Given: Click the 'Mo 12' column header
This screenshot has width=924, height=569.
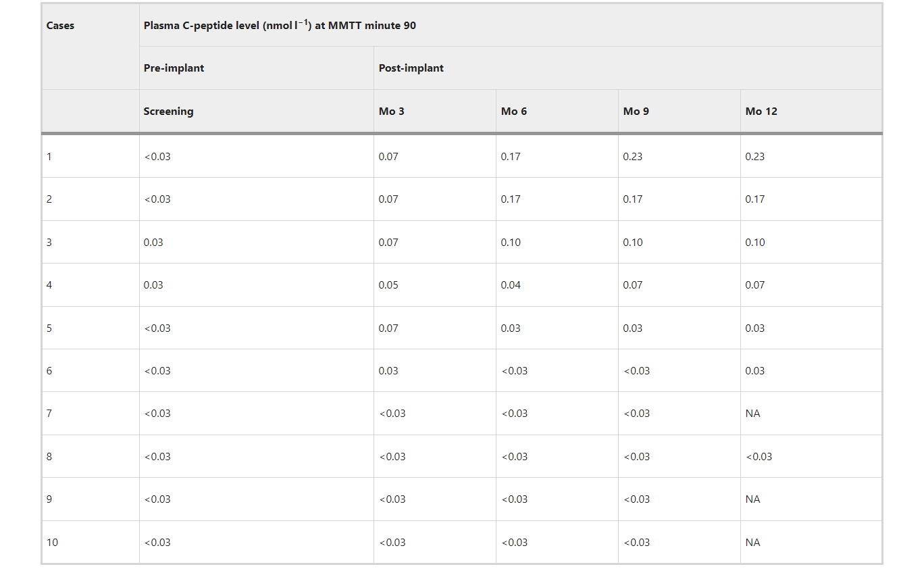Looking at the screenshot, I should tap(761, 112).
